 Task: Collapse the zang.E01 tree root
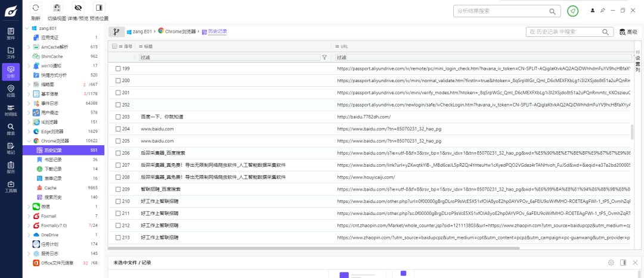27,29
